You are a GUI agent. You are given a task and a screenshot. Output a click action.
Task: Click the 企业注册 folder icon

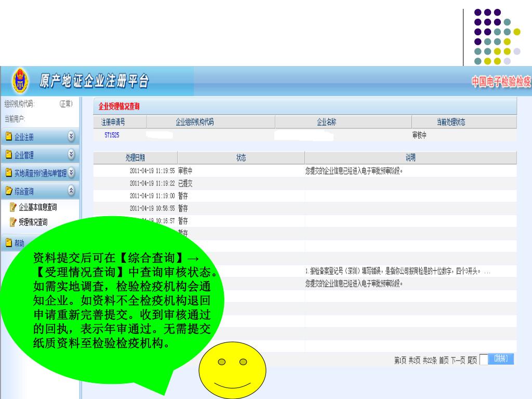click(9, 137)
